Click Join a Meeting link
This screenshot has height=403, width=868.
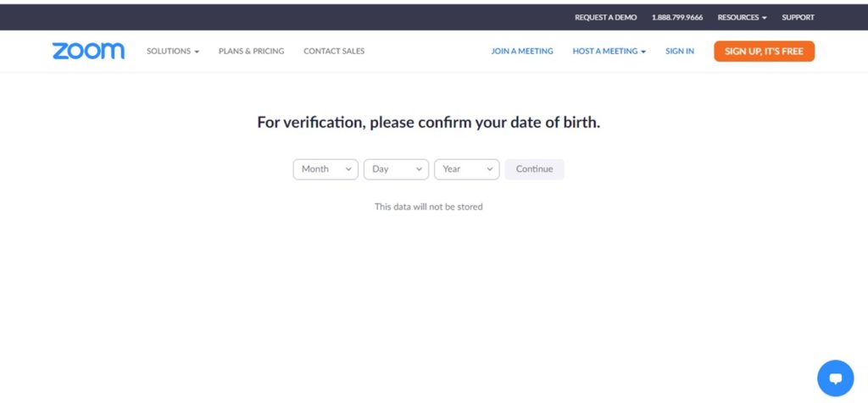[522, 51]
